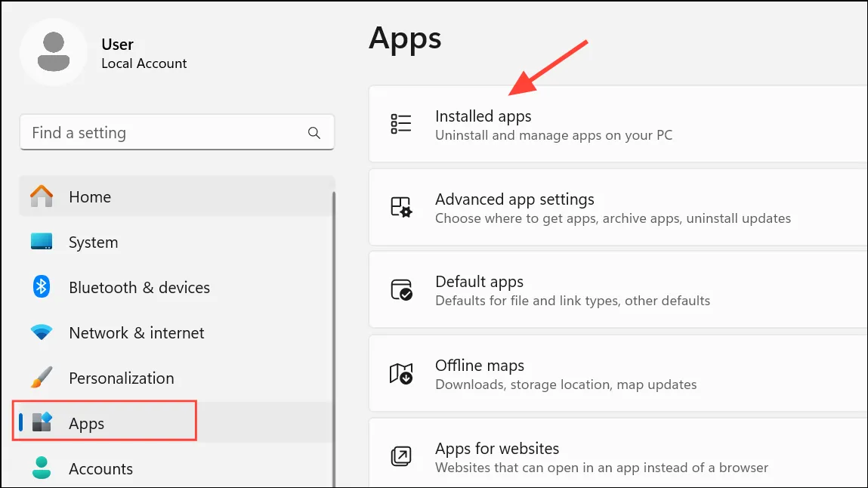Open Personalization settings category
The width and height of the screenshot is (868, 488).
[x=177, y=378]
